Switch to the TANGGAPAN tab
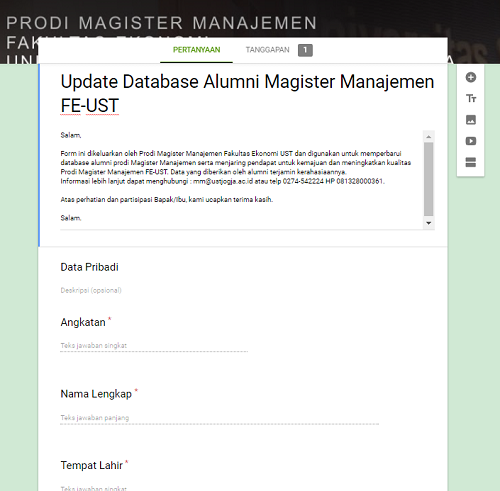This screenshot has height=491, width=500. pos(267,50)
